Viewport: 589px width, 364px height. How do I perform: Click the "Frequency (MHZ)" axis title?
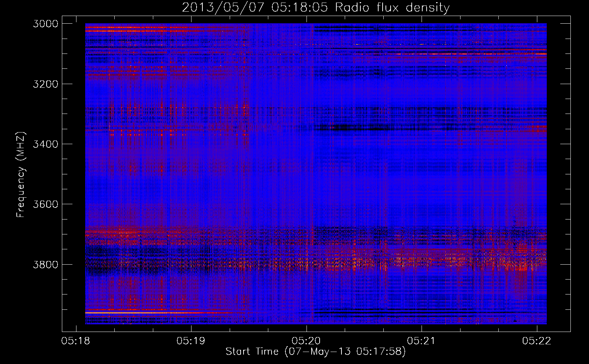pos(21,175)
